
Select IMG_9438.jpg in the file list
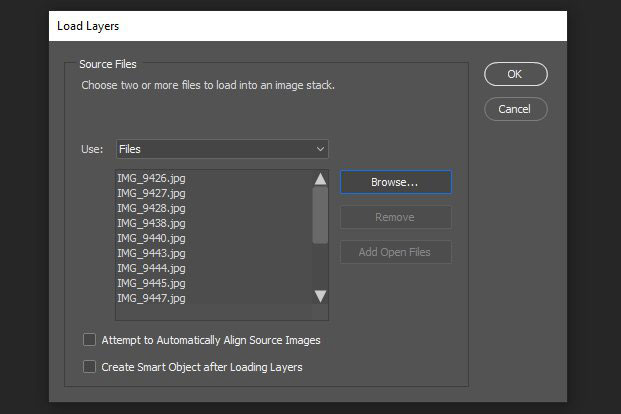pyautogui.click(x=151, y=223)
